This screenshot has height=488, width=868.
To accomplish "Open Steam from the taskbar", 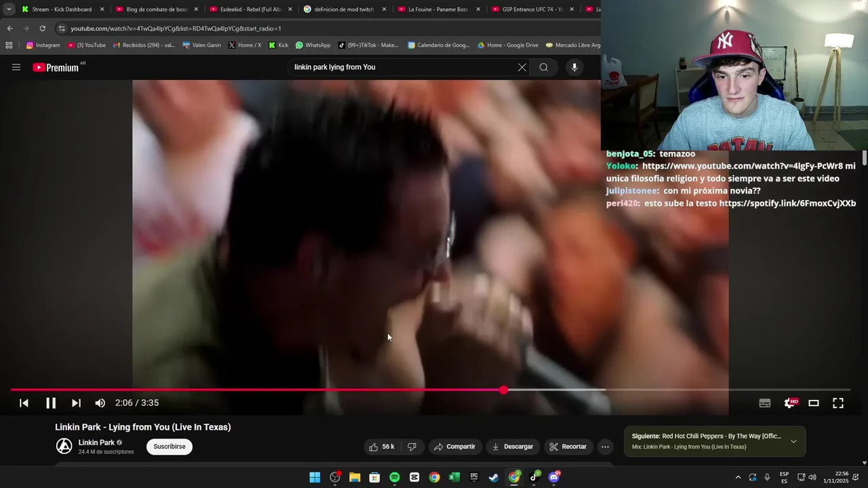I will point(494,477).
